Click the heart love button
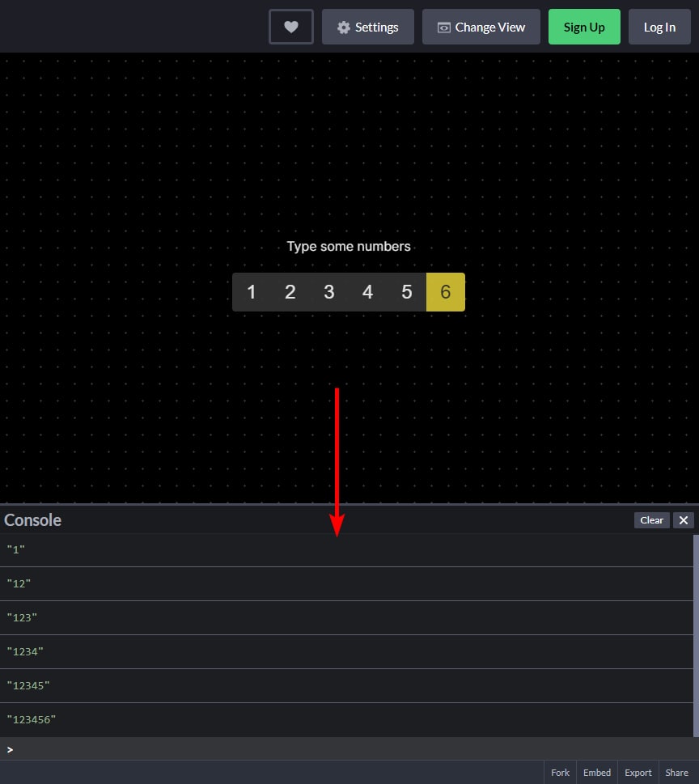This screenshot has width=699, height=784. pyautogui.click(x=291, y=27)
